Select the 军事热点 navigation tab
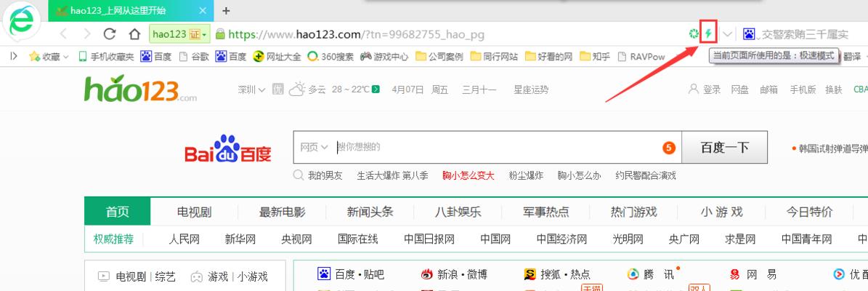Screen dimensions: 868x291 click(545, 211)
